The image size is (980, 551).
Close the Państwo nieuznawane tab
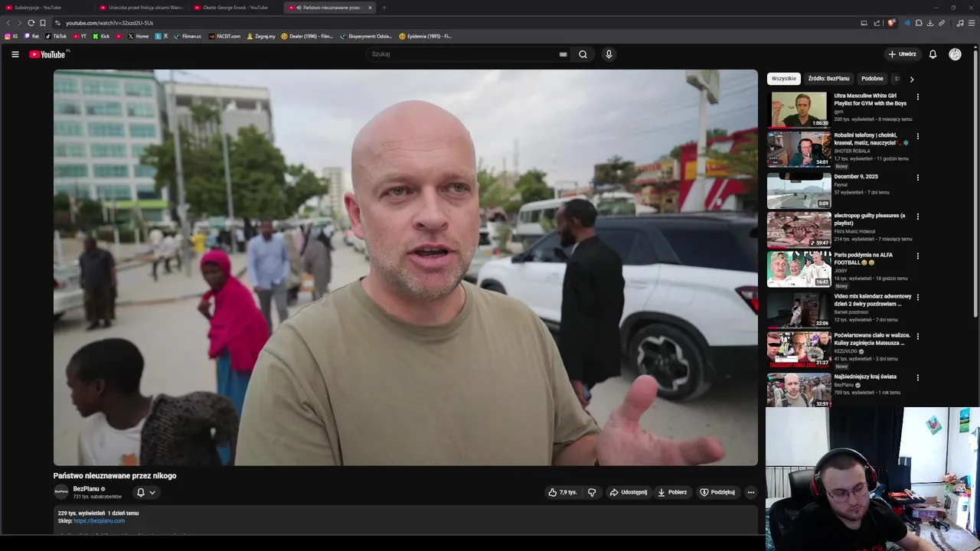tap(370, 8)
